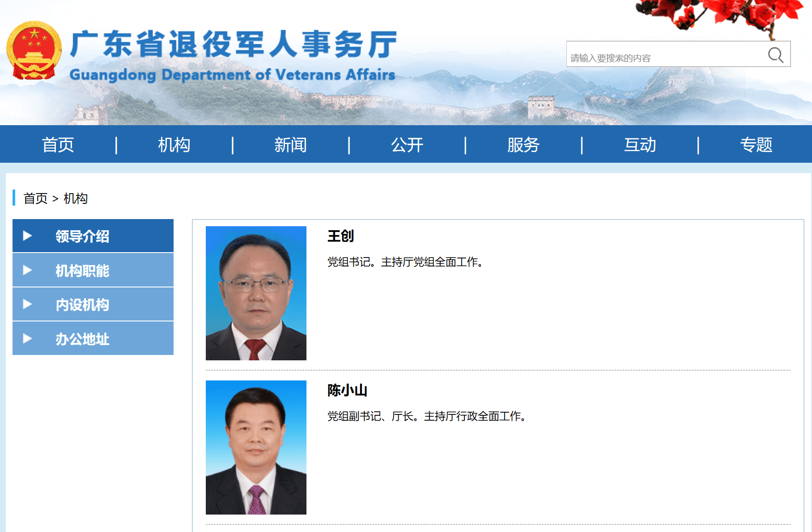The height and width of the screenshot is (532, 812).
Task: Click the national emblem logo
Action: [x=34, y=50]
